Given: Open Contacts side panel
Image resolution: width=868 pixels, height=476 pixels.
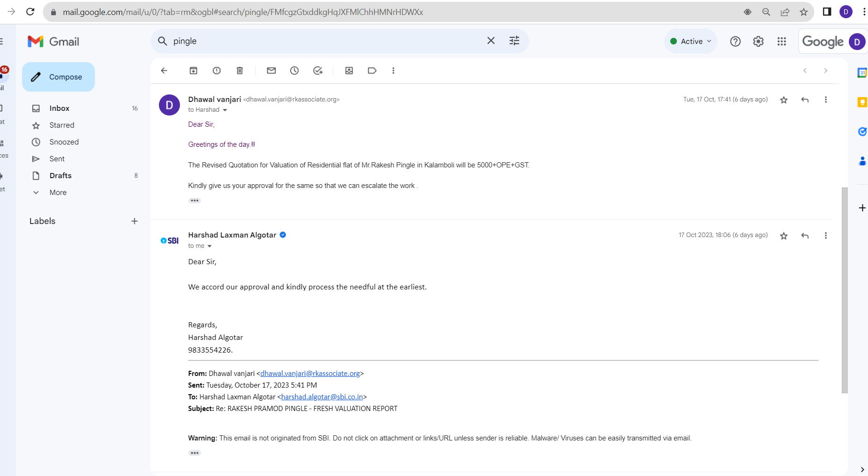Looking at the screenshot, I should 862,161.
